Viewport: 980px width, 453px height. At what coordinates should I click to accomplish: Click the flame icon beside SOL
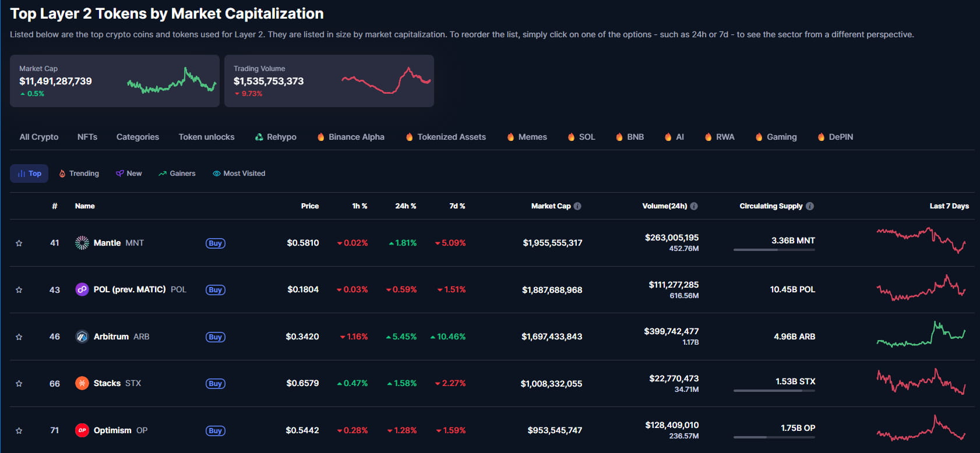[x=571, y=137]
